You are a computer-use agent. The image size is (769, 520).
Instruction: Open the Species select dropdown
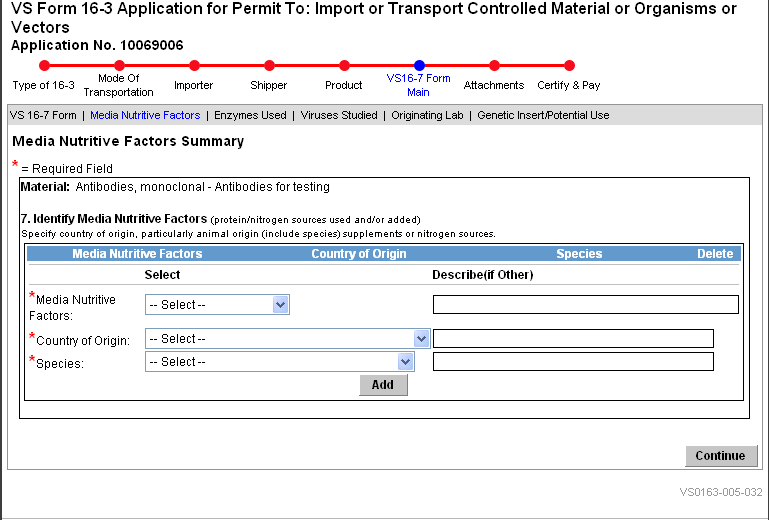[287, 362]
